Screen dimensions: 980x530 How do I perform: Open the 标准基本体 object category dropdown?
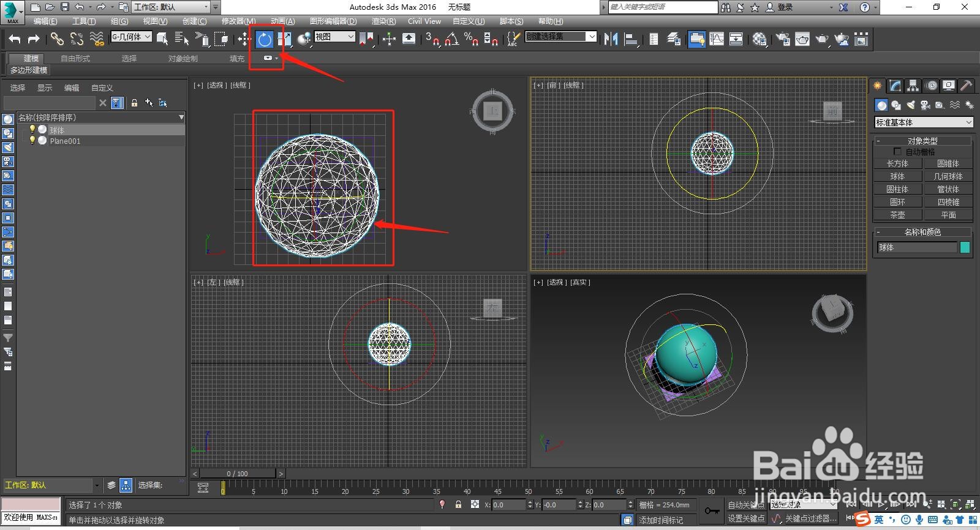click(x=924, y=122)
